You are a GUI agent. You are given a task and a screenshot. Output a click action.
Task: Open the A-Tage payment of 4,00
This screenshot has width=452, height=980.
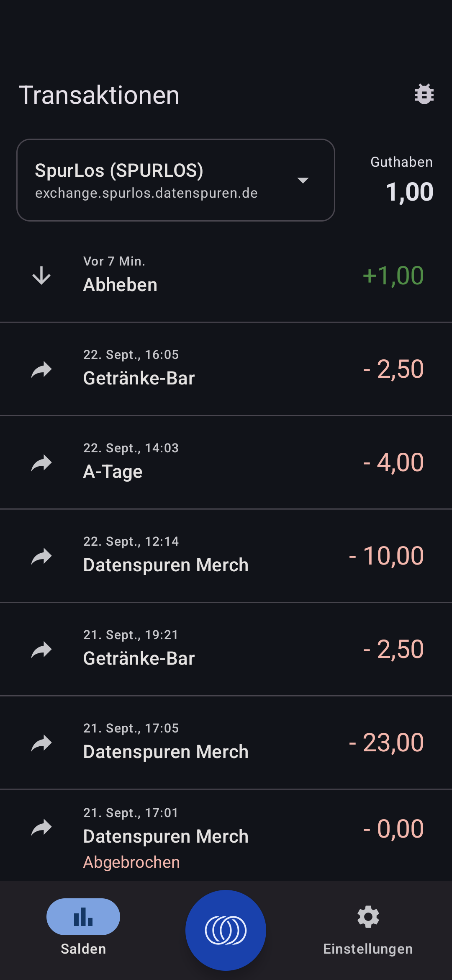(226, 462)
